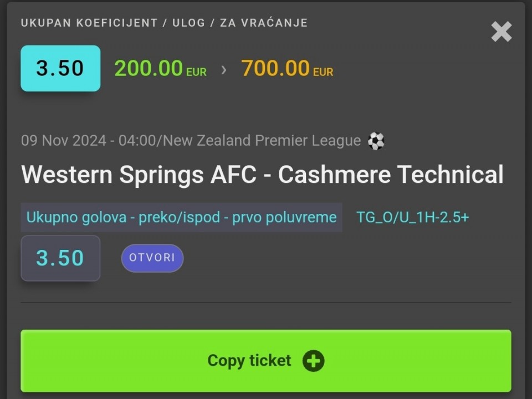Open the New Zealand Premier League label

pyautogui.click(x=262, y=141)
